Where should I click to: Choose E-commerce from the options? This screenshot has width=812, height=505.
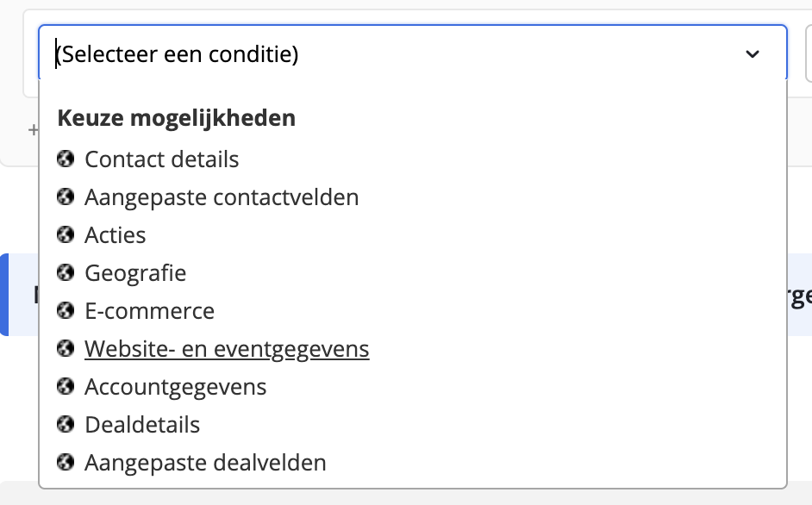click(149, 311)
